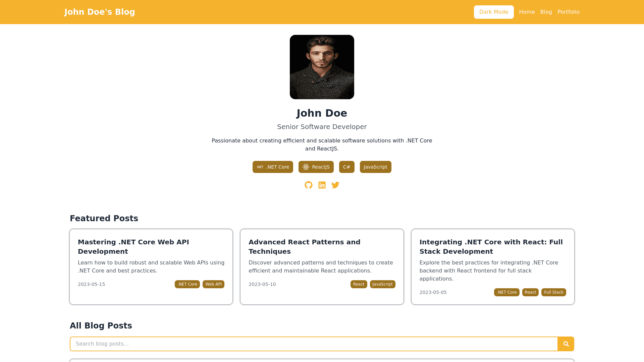This screenshot has height=362, width=644.
Task: Open the LinkedIn profile icon
Action: tap(322, 185)
